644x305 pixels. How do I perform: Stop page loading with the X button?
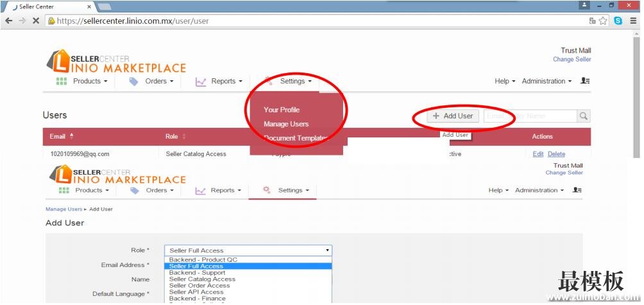36,21
